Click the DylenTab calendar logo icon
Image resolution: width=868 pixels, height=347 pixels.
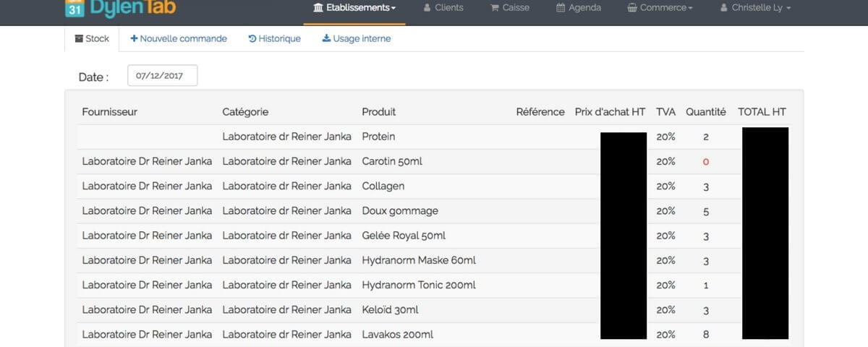[74, 8]
